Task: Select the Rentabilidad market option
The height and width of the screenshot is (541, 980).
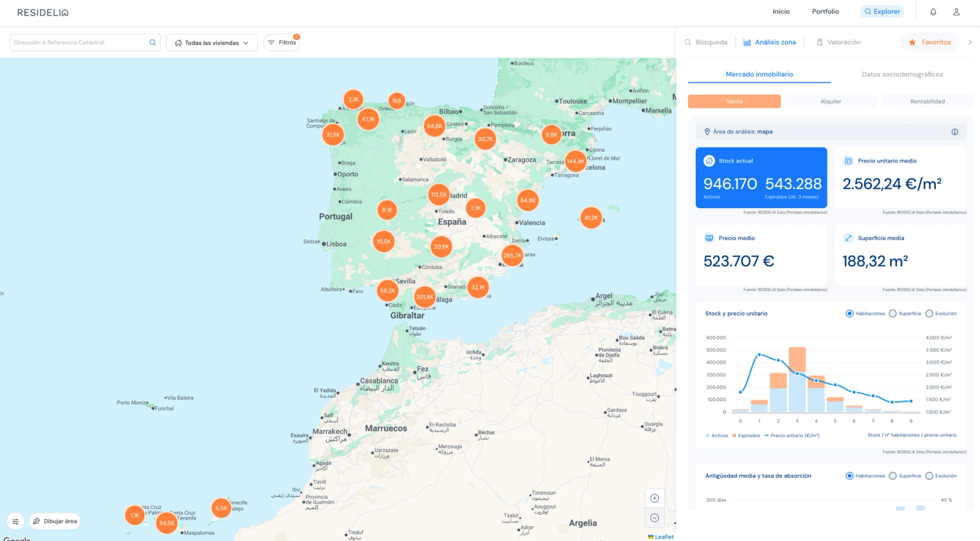Action: point(927,102)
